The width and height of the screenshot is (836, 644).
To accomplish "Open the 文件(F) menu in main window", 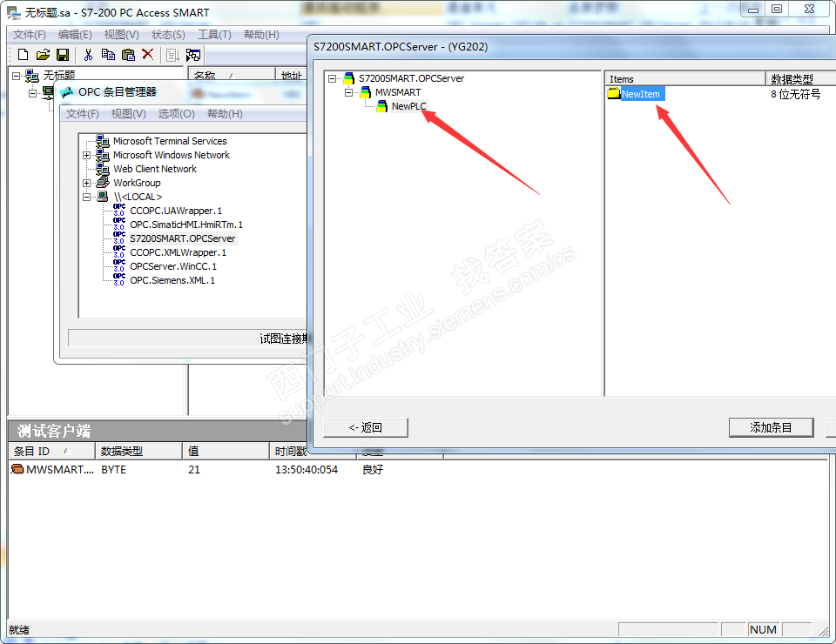I will pos(30,35).
